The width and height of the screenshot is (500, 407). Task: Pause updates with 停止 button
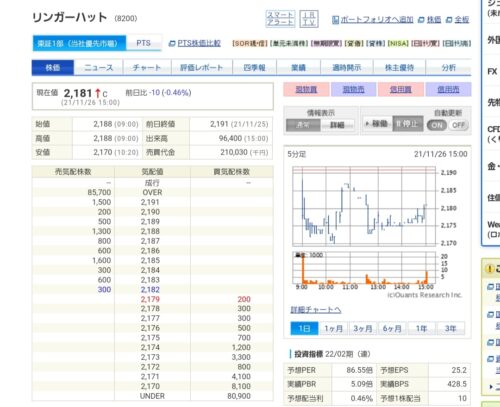408,124
